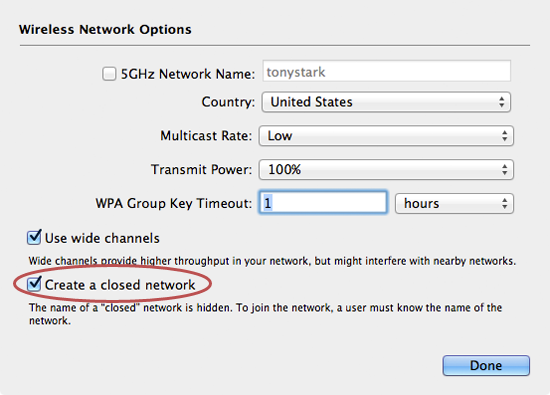This screenshot has width=550, height=395.
Task: Click the Wireless Network Options heading
Action: pos(105,29)
